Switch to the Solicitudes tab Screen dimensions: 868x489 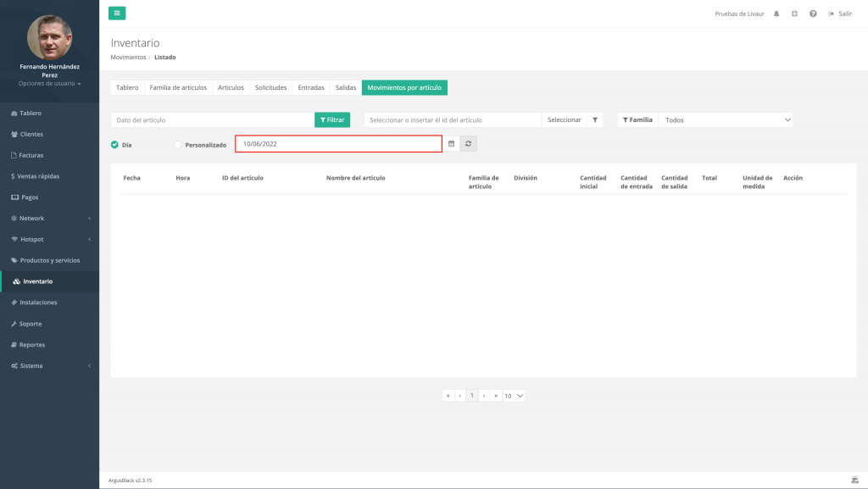pyautogui.click(x=270, y=87)
